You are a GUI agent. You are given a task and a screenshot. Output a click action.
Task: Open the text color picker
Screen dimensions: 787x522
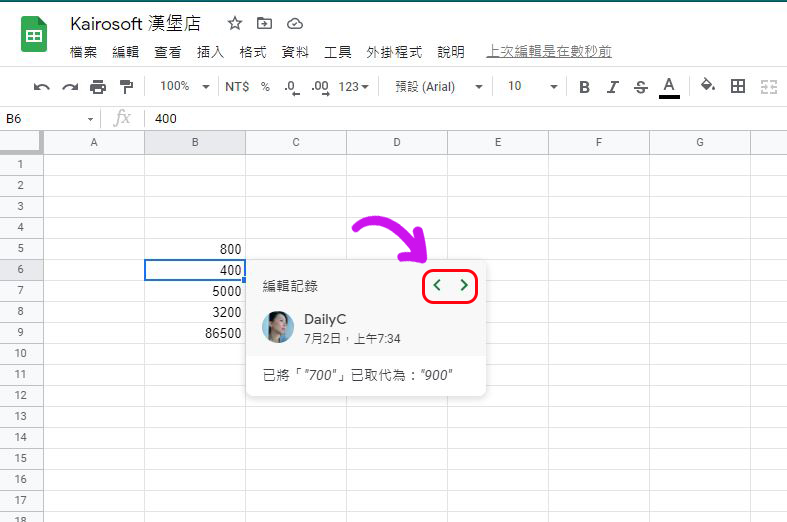[x=669, y=87]
